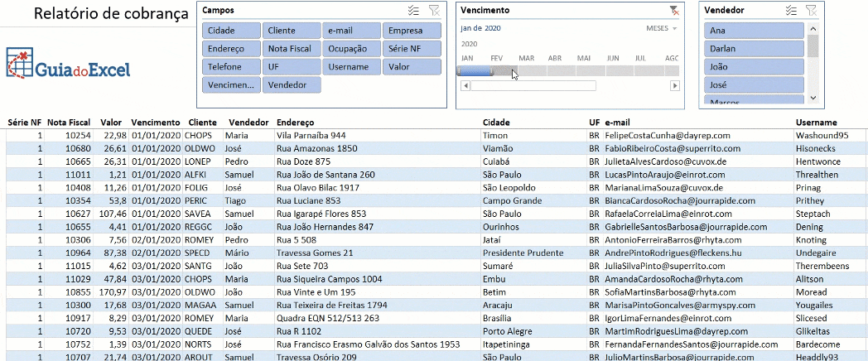Toggle the Ocupação field button
Viewport: 868px width, 361px height.
pos(352,49)
